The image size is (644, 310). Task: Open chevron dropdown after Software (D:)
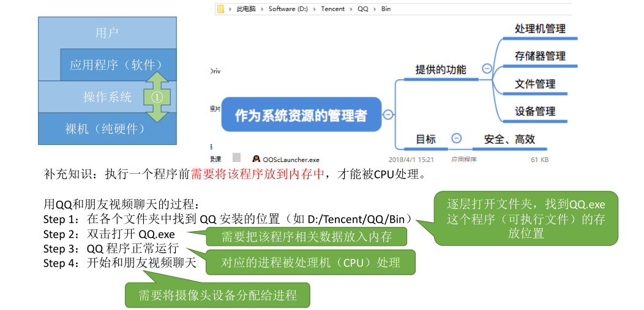(315, 9)
